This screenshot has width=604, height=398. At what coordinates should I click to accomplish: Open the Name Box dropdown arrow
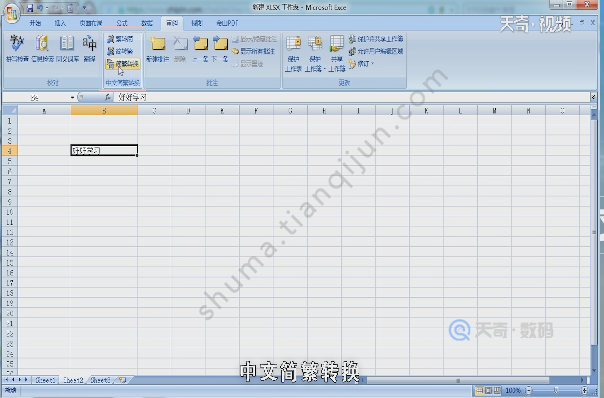72,97
